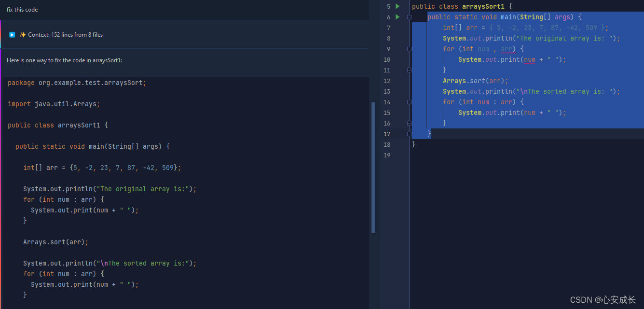644x309 pixels.
Task: Click the underlined num variable on line 10
Action: pyautogui.click(x=529, y=59)
